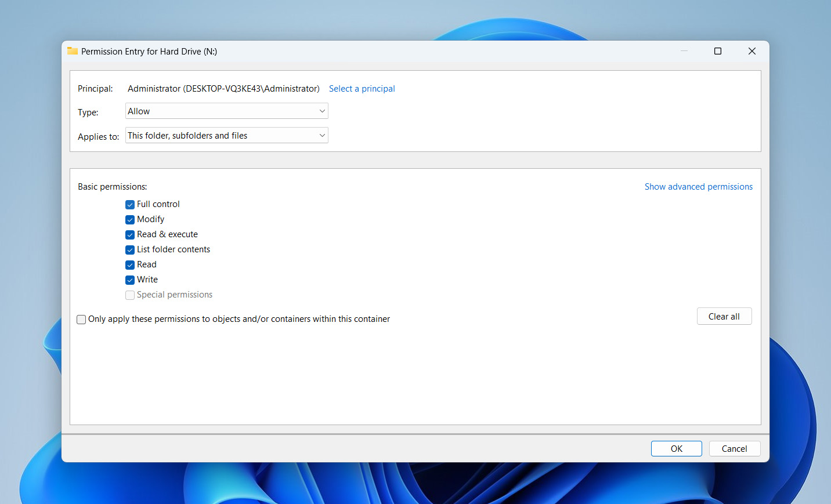Click the folder icon in the title bar

(x=73, y=51)
